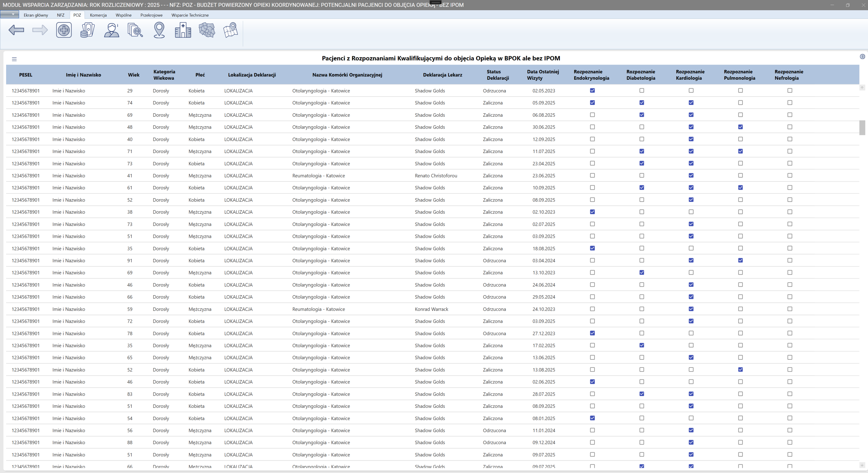
Task: Select the age cell showing 83
Action: click(x=130, y=394)
